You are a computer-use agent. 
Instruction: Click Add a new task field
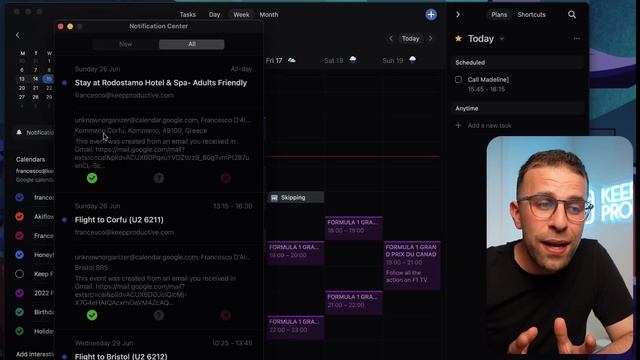(x=489, y=126)
